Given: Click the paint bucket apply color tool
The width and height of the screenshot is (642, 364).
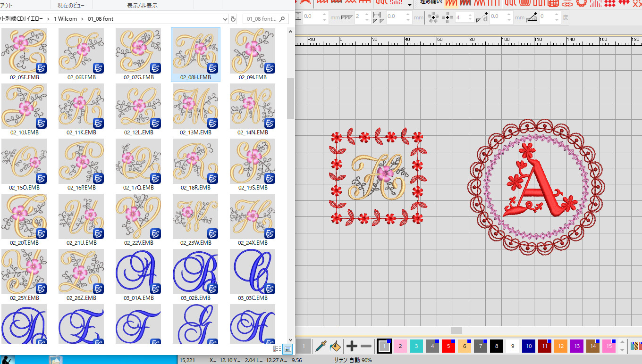Looking at the screenshot, I should click(335, 347).
